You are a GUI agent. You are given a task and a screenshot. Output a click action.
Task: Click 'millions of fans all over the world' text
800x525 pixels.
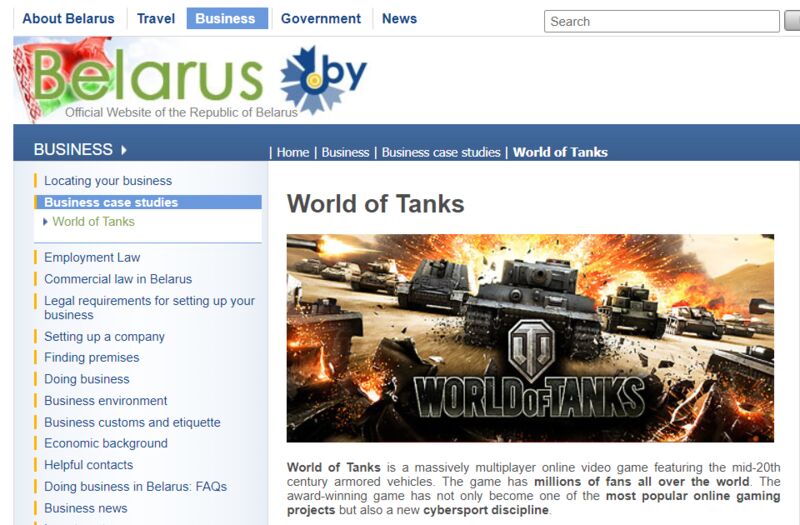(x=642, y=482)
